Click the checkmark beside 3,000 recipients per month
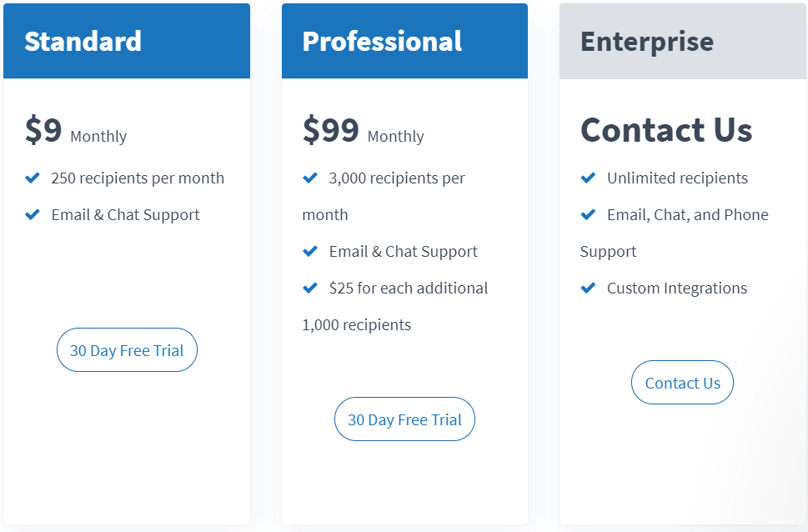808x532 pixels. [310, 178]
